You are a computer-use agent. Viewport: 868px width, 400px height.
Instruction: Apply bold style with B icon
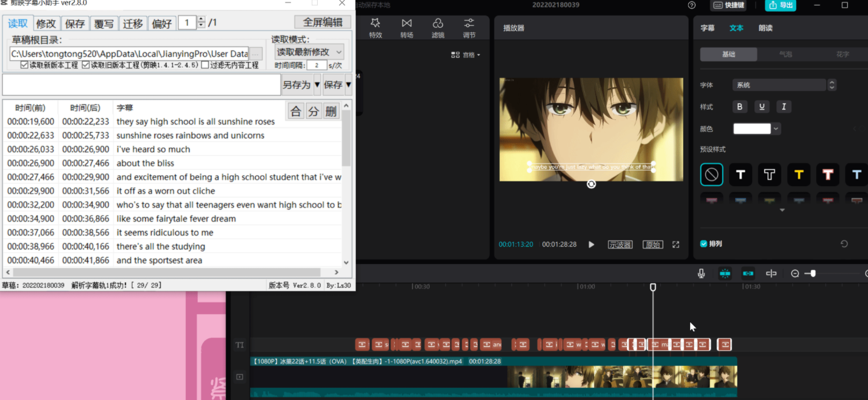pyautogui.click(x=740, y=107)
